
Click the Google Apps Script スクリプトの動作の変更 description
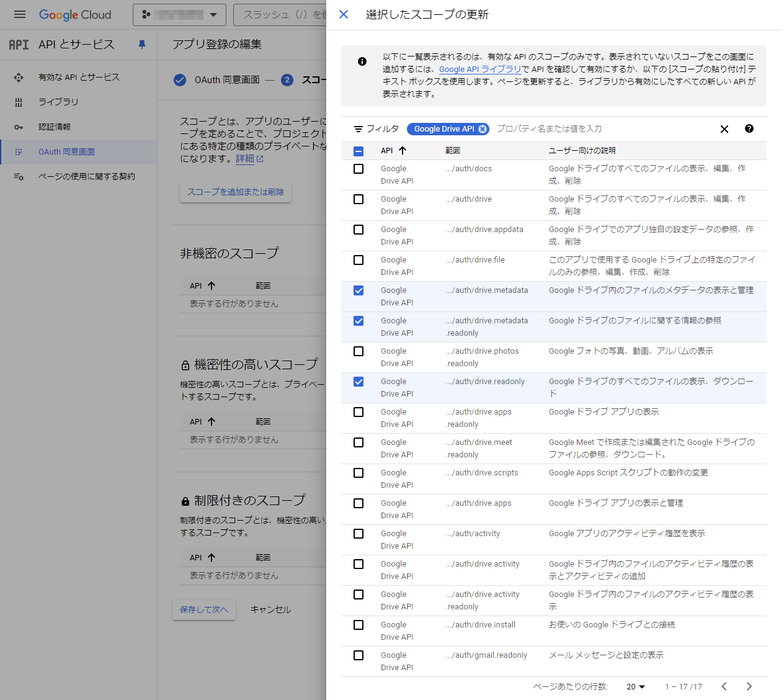point(628,473)
